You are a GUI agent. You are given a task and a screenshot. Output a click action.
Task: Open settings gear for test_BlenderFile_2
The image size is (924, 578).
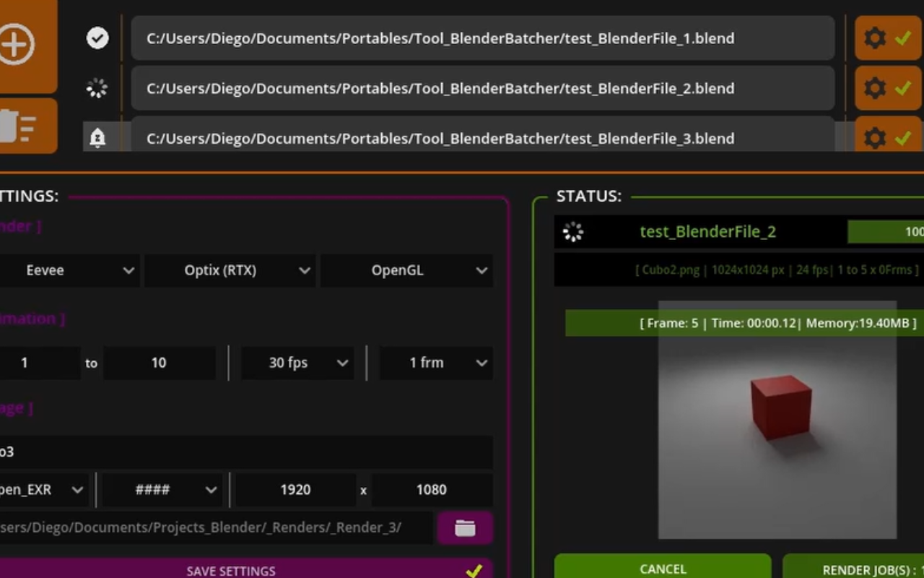(875, 89)
